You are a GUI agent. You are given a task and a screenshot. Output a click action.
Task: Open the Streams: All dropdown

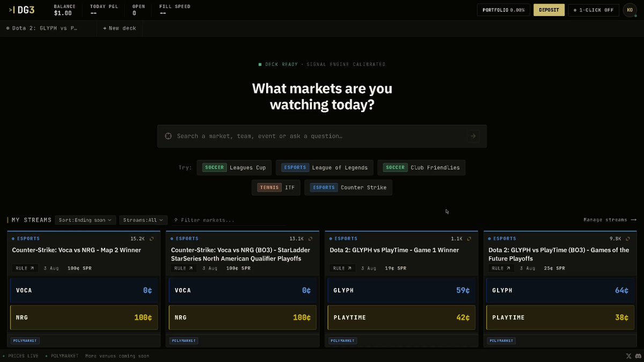click(x=143, y=220)
